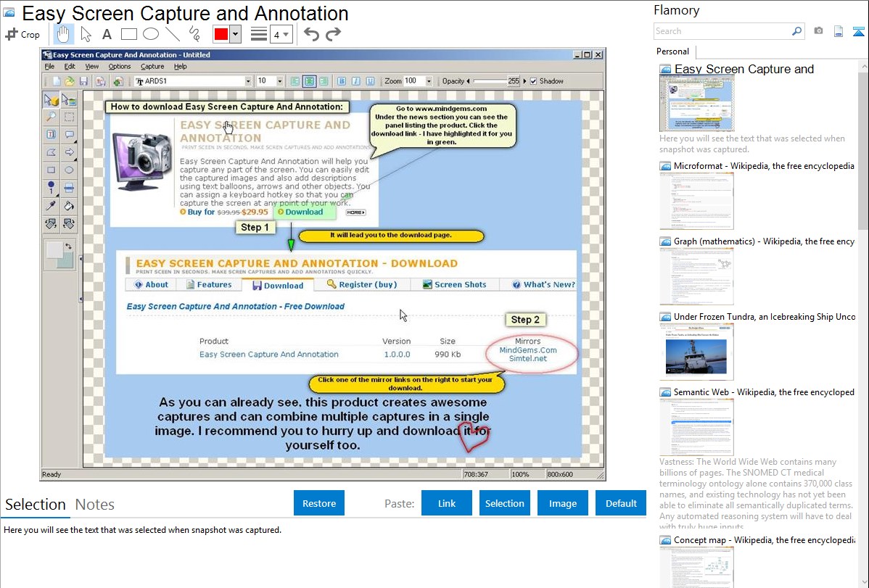The width and height of the screenshot is (869, 588).
Task: Choose the text annotation tool 'A'
Action: coord(107,34)
